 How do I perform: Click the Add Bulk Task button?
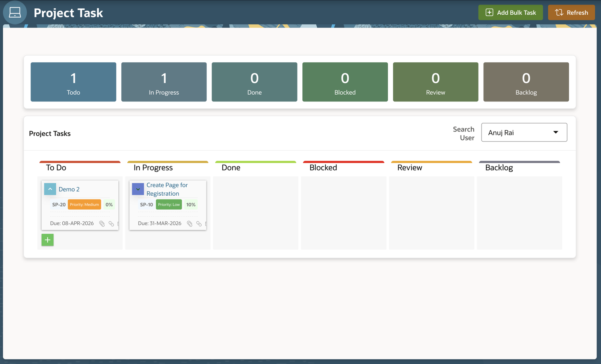point(510,12)
